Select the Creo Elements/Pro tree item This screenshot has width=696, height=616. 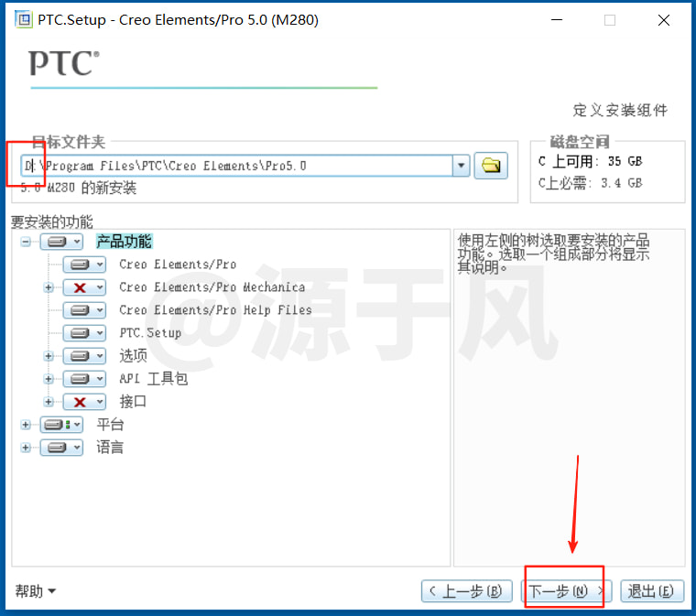coord(178,265)
